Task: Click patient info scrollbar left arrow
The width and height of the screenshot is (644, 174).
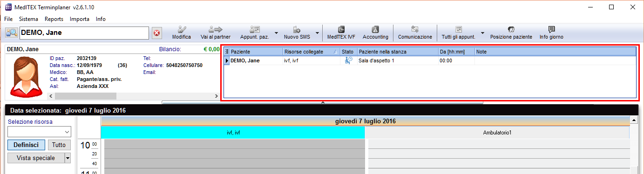Action: pos(51,96)
